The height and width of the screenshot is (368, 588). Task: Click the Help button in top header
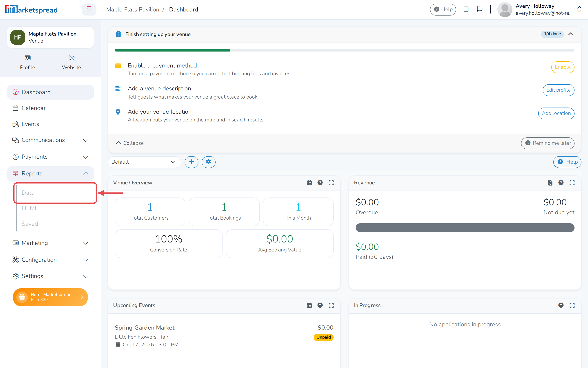443,9
